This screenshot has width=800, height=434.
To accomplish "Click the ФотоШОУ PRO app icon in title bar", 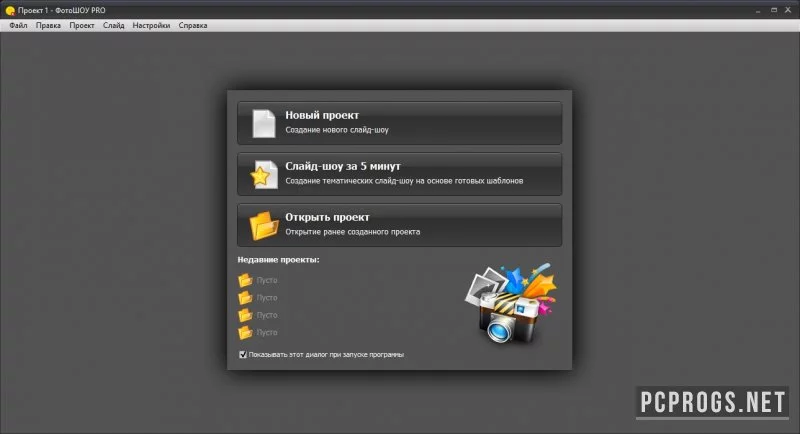I will pyautogui.click(x=10, y=10).
